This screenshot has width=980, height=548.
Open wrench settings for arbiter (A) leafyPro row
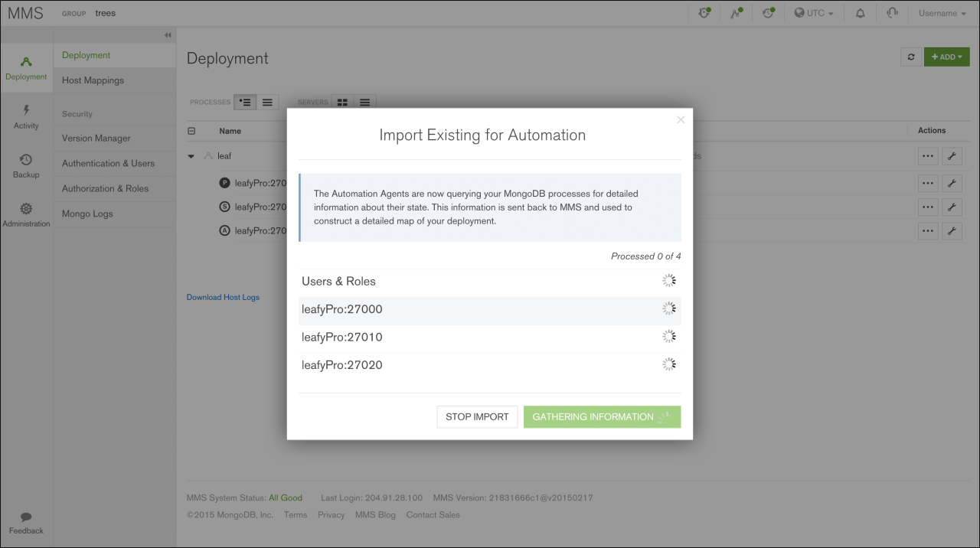[951, 230]
